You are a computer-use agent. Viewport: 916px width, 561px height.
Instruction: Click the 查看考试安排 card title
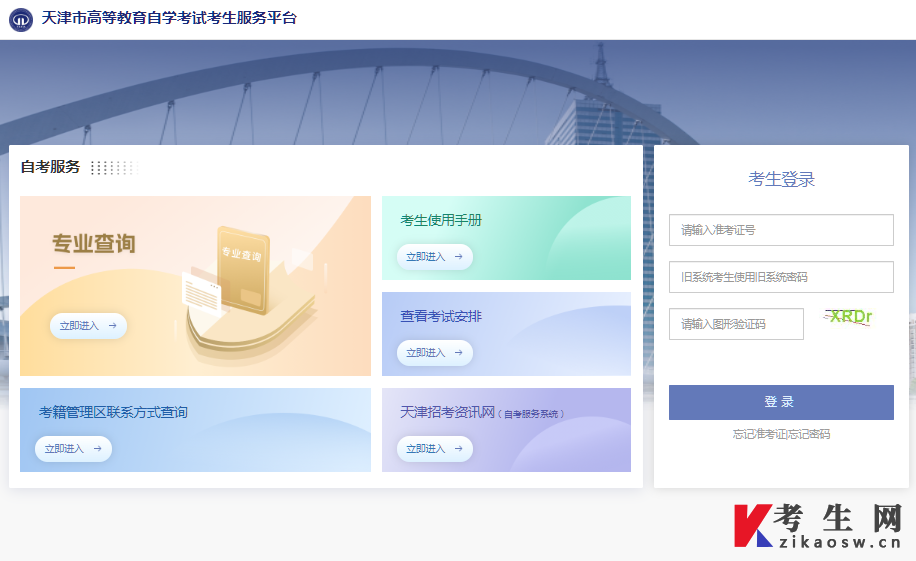tap(441, 316)
